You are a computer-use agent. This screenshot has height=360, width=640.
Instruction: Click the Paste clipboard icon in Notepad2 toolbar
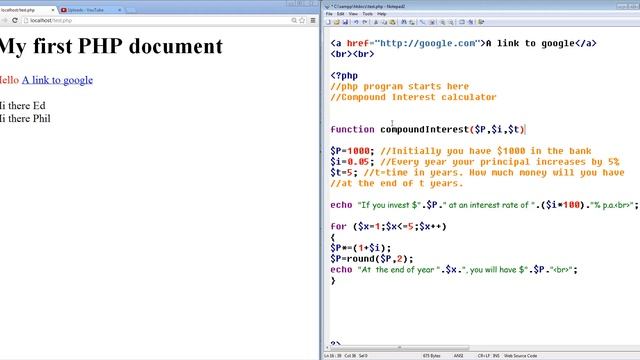pos(392,22)
